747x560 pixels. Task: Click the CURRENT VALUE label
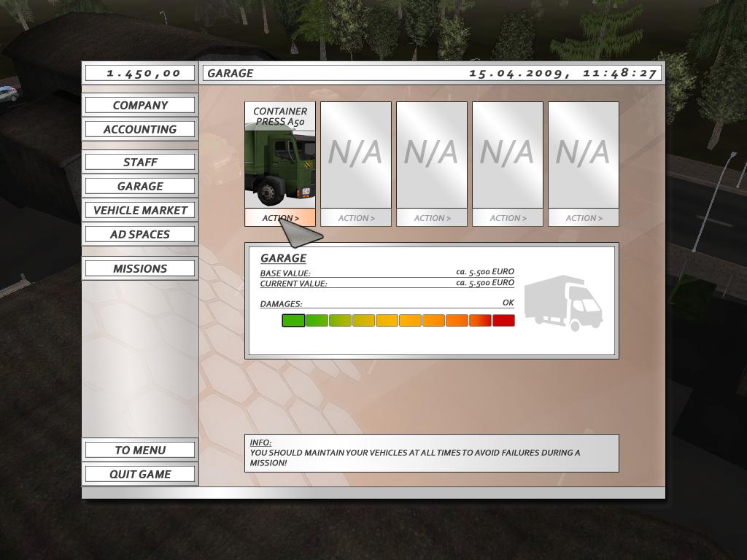293,284
